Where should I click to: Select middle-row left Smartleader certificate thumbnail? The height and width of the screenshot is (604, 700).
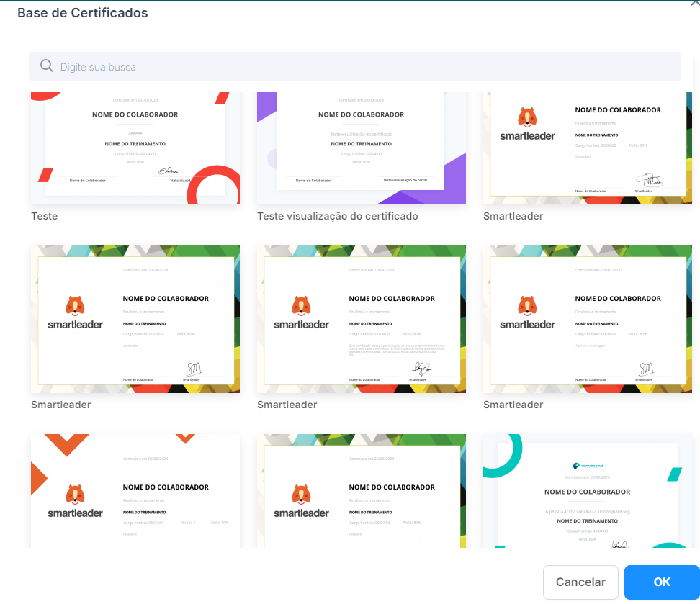pos(135,319)
